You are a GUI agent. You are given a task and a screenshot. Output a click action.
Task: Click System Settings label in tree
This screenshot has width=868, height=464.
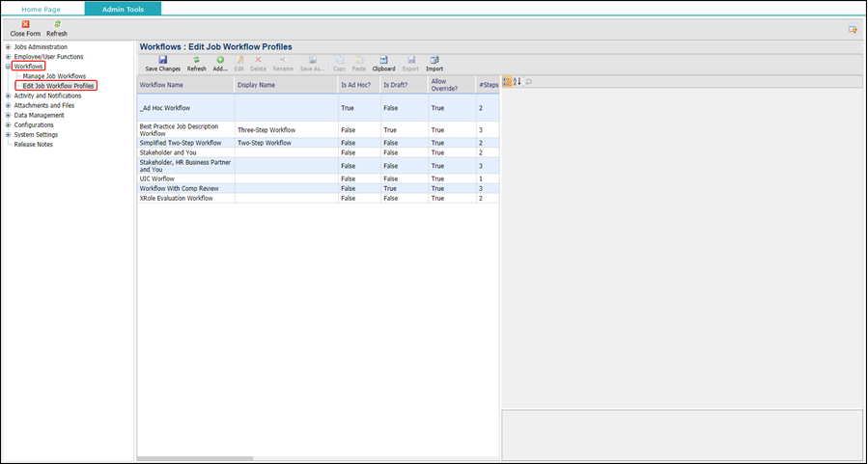click(x=36, y=134)
